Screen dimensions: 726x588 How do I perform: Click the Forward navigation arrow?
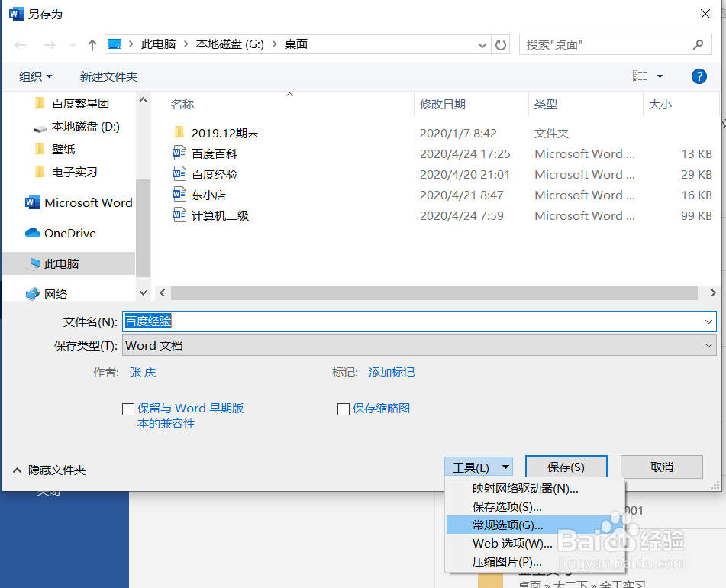pos(50,45)
